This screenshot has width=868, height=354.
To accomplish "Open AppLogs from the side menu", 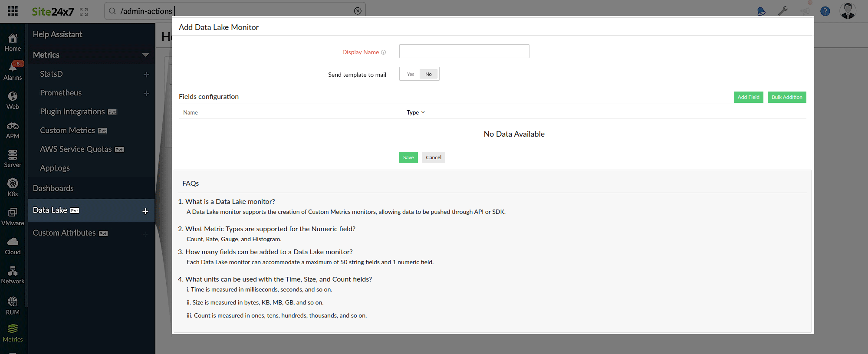I will tap(55, 168).
